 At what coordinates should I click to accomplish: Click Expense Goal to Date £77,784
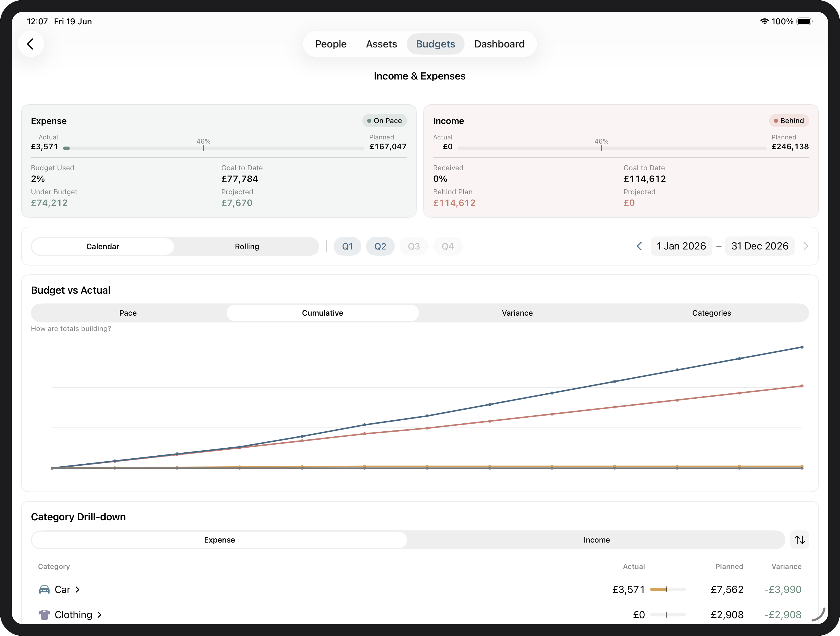click(x=240, y=179)
